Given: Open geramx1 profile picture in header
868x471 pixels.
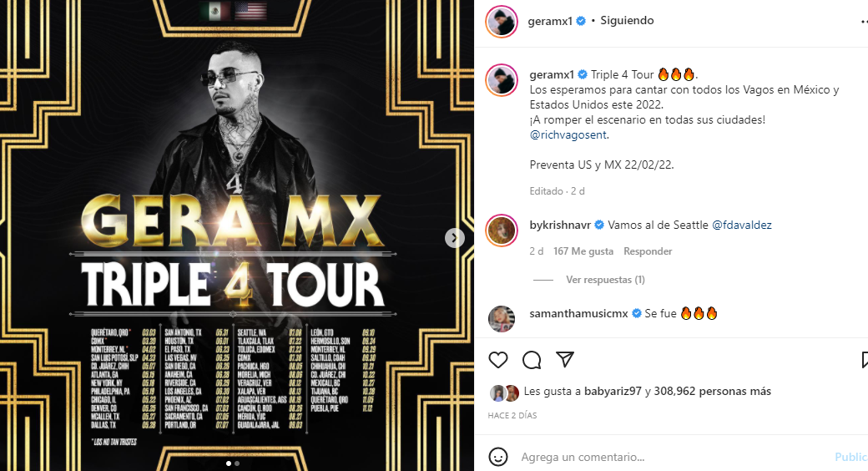Looking at the screenshot, I should tap(502, 22).
